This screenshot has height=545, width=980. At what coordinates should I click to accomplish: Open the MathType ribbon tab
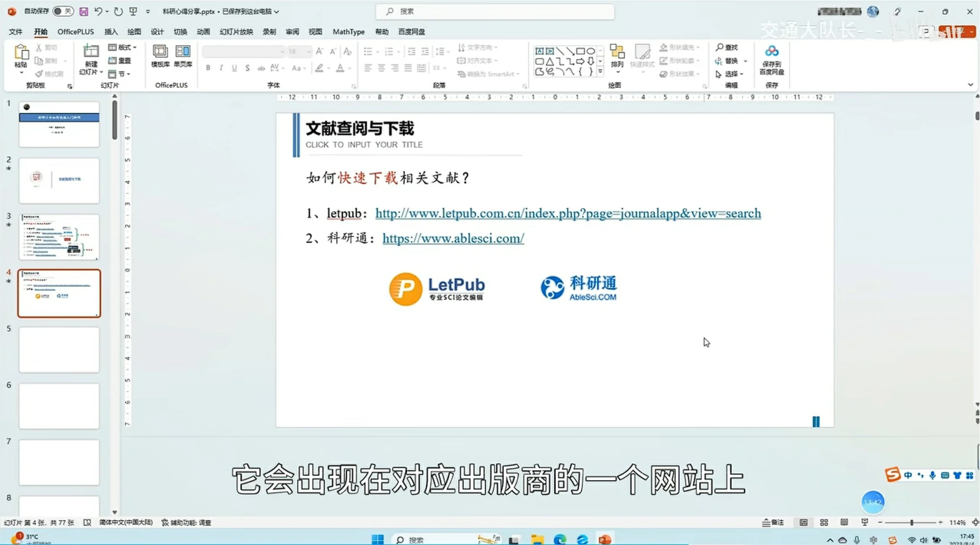coord(348,32)
